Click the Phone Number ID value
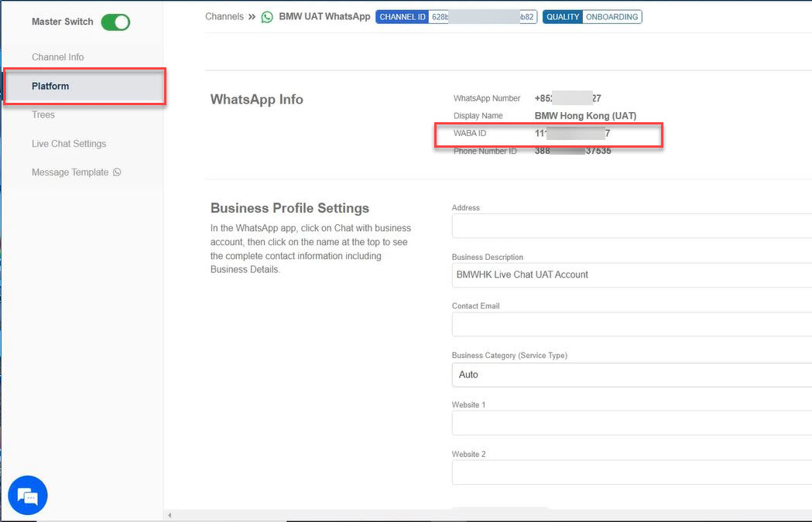 click(x=573, y=151)
